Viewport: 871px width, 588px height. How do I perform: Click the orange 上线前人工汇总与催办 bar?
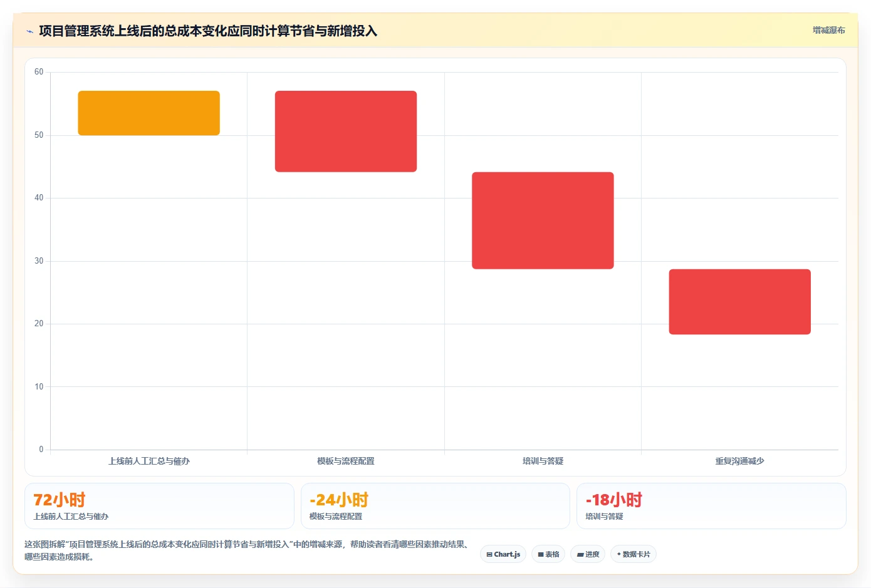pos(149,113)
